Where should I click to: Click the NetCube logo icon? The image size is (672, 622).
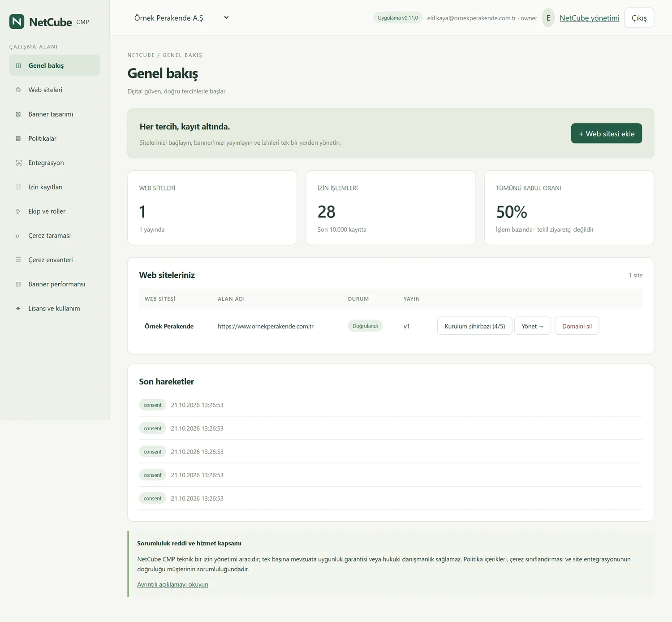17,22
